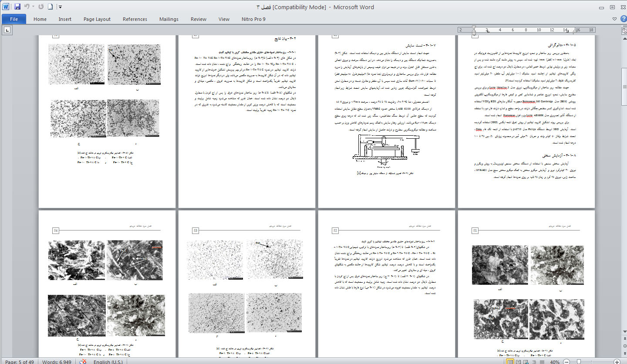
Task: Switch to Full Screen Reading view
Action: pyautogui.click(x=518, y=361)
